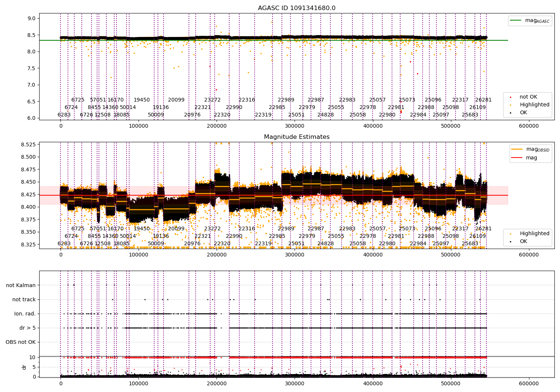
Task: Click the plot title 'AGASC ID 1091341680.0'
Action: pos(297,8)
